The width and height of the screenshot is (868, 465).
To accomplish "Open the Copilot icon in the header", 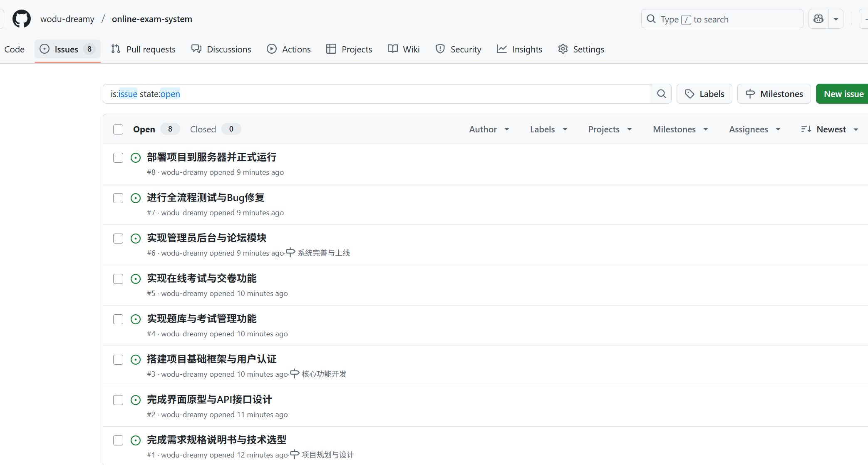I will (x=818, y=19).
